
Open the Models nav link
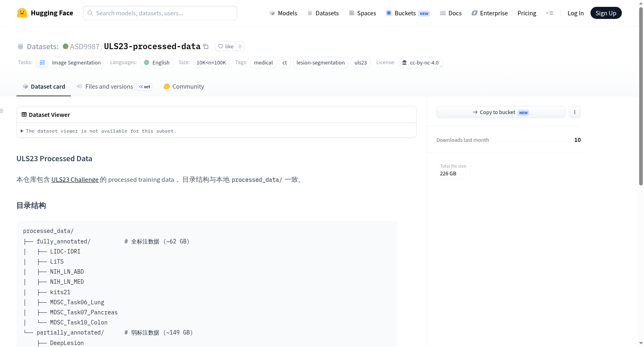[x=283, y=13]
